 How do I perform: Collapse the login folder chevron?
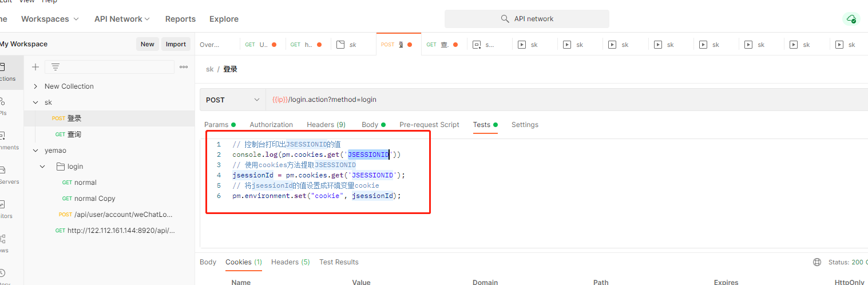(43, 167)
